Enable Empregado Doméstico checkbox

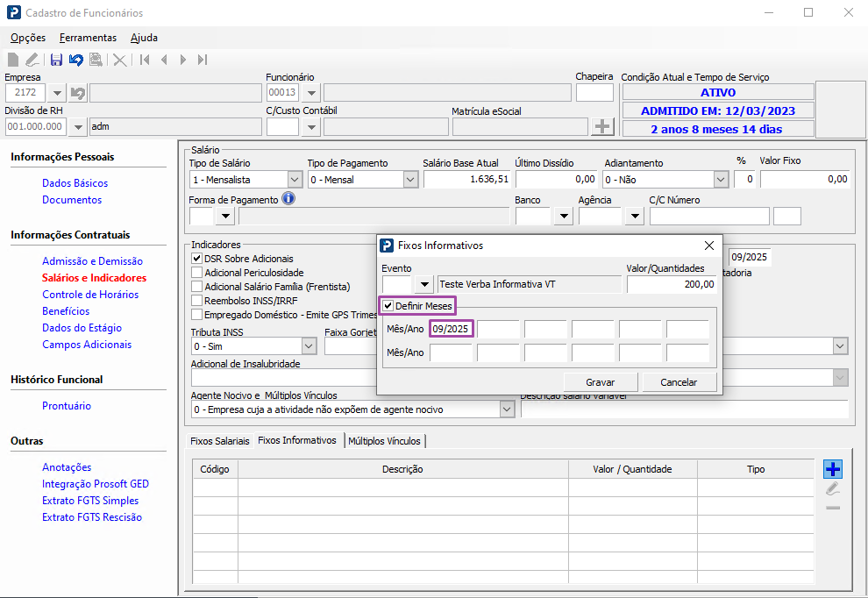click(x=196, y=315)
